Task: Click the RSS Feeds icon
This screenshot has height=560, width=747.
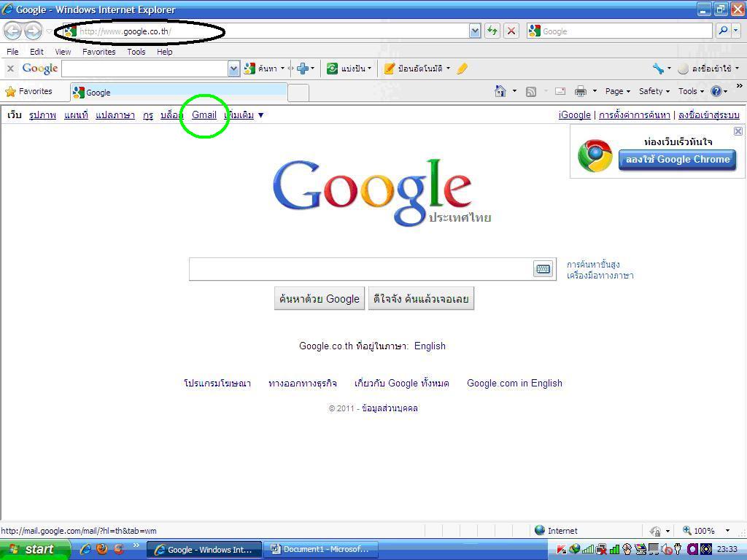Action: coord(531,91)
